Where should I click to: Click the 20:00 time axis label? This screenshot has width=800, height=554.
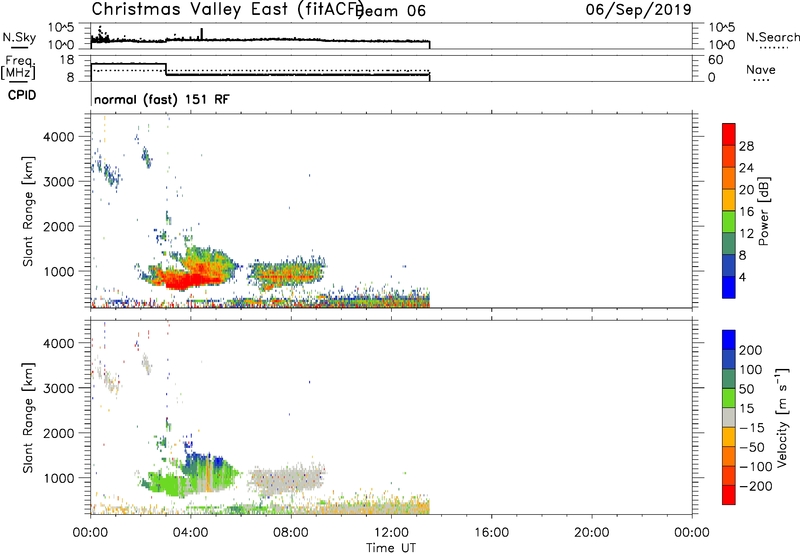click(x=591, y=533)
